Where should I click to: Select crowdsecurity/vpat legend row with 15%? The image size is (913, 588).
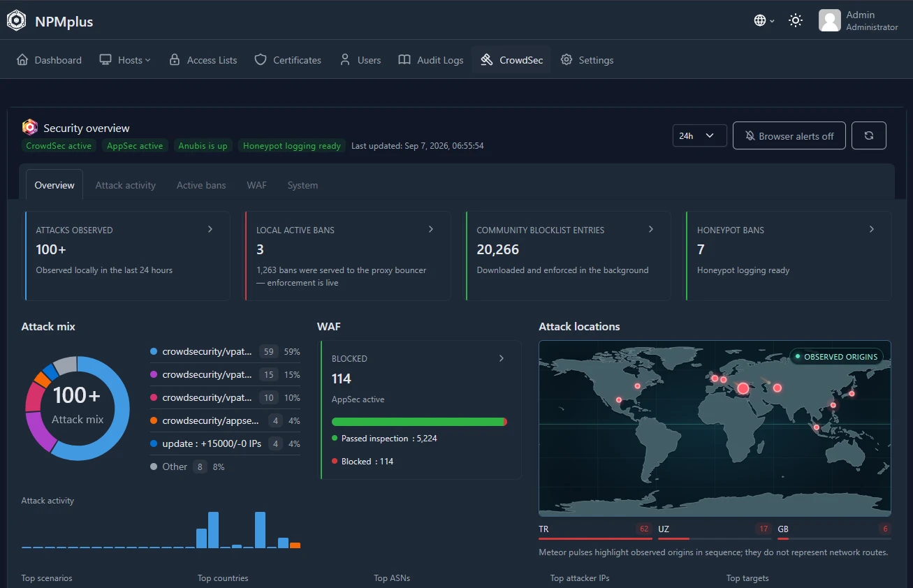coord(225,375)
